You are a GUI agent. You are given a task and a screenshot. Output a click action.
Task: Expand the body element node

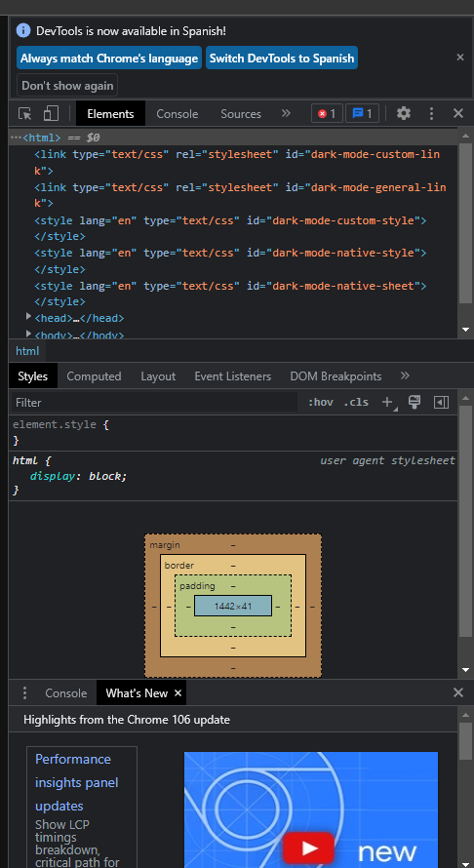pyautogui.click(x=29, y=334)
